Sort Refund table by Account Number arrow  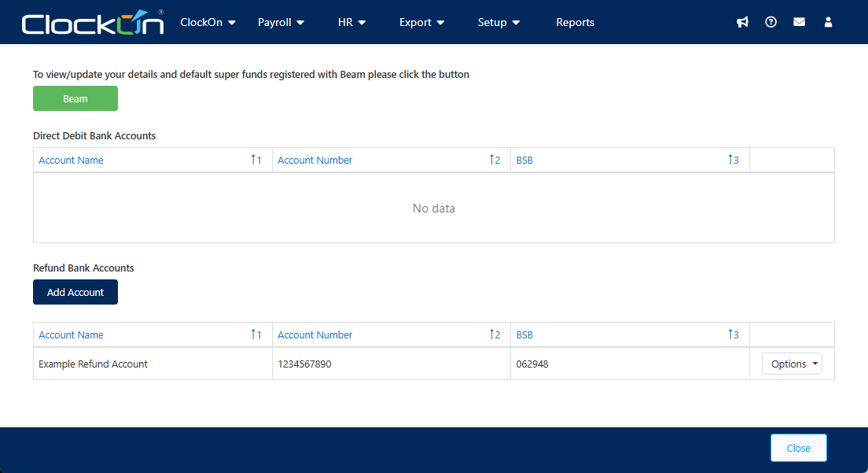(495, 334)
